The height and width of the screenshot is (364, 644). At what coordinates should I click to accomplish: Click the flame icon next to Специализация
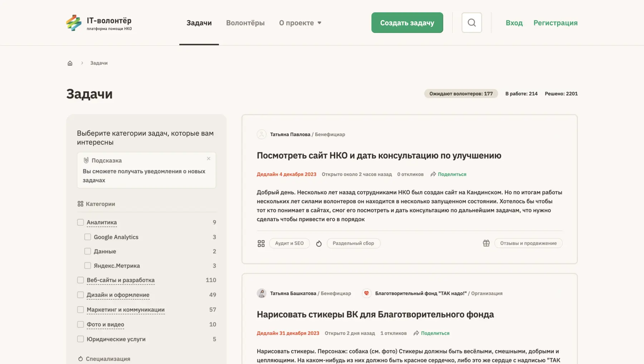pos(80,359)
